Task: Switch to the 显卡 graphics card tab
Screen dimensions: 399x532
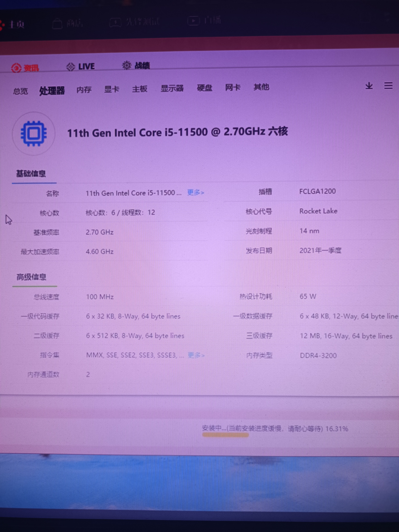Action: (x=111, y=89)
